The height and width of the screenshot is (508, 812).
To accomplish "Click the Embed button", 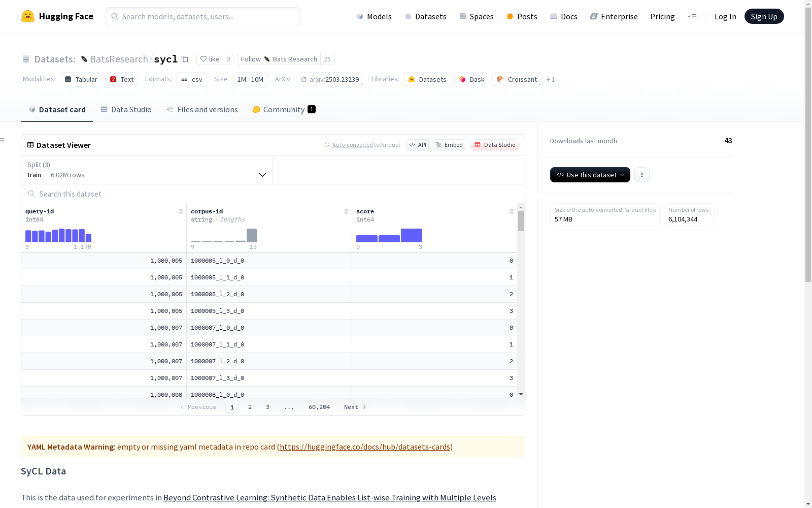I will coord(449,145).
